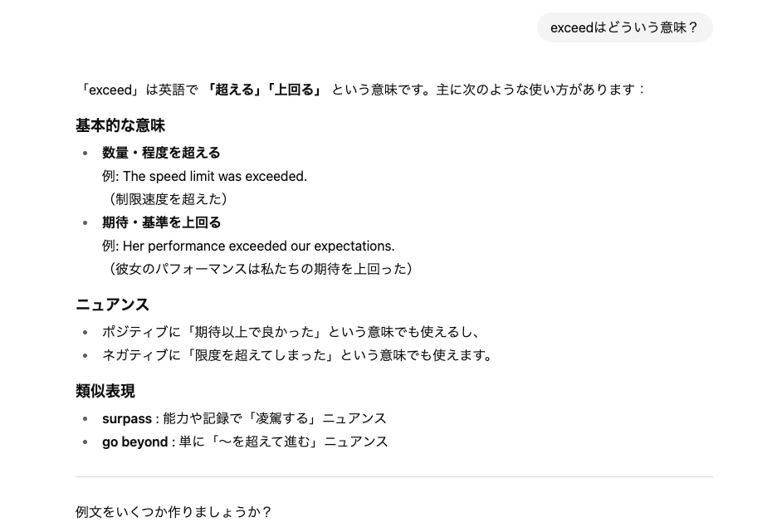The image size is (777, 532).
Task: Click the sentence "The speed limit was exceeded."
Action: (215, 176)
